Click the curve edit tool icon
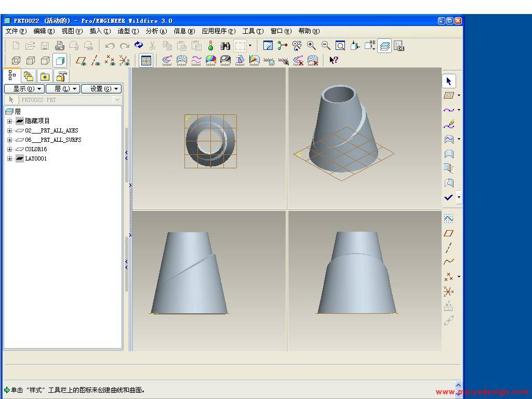The image size is (532, 399). point(449,125)
